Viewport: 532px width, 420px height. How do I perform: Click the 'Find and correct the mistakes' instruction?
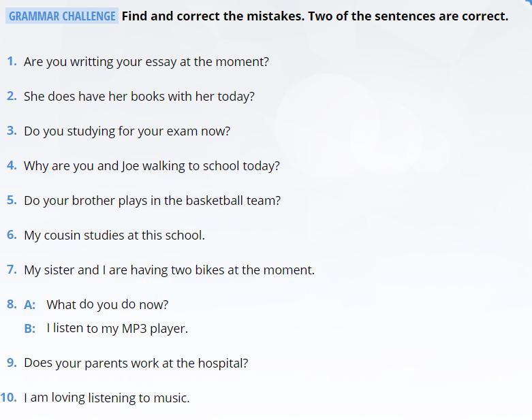[314, 16]
